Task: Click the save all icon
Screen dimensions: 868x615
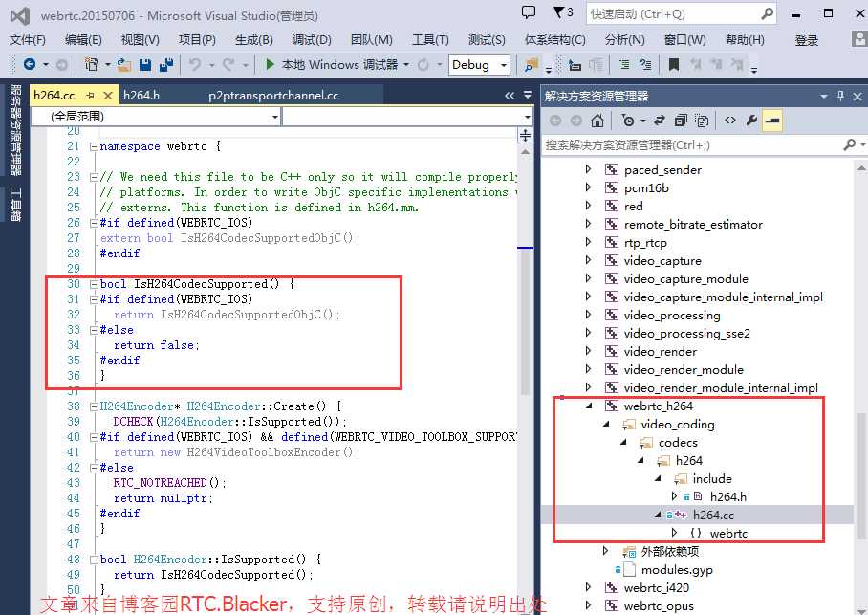Action: tap(166, 65)
